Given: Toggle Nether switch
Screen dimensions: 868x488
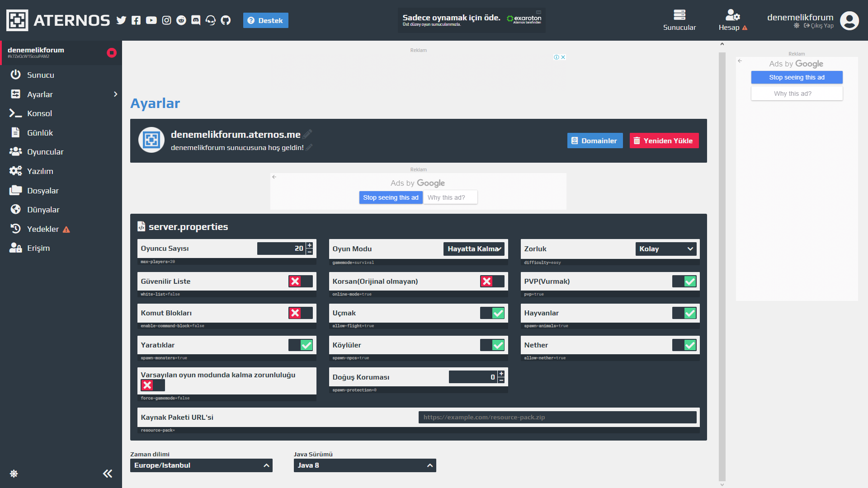Looking at the screenshot, I should pos(684,345).
